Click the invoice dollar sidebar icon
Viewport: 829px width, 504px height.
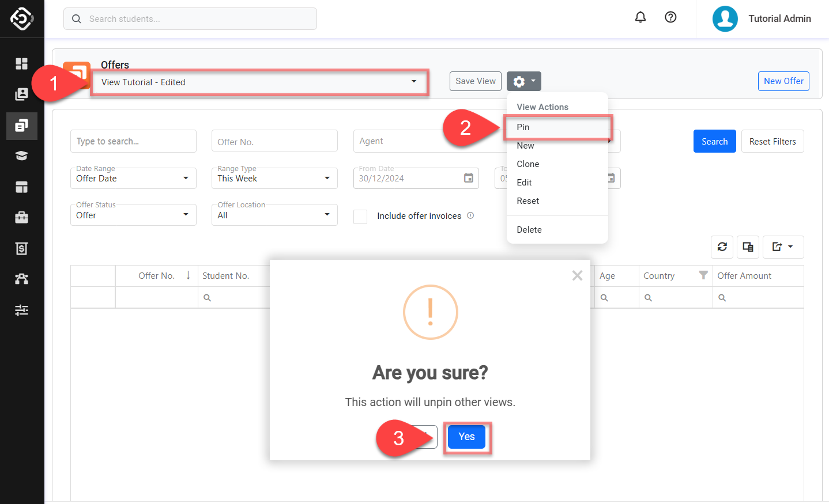(x=21, y=248)
